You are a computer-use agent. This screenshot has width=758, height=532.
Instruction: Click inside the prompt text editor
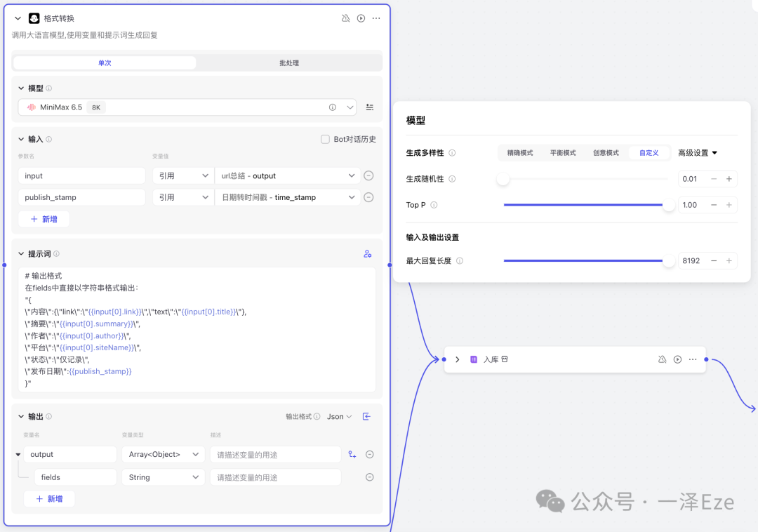coord(197,330)
